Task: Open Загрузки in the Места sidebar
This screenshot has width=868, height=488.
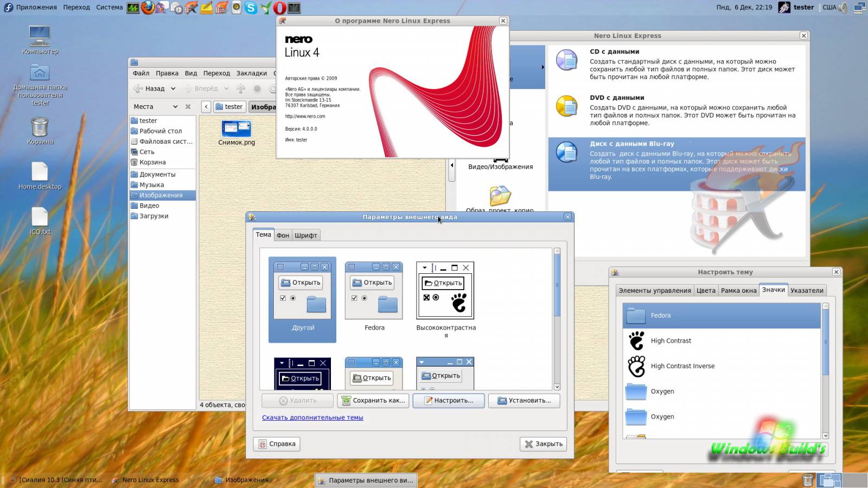Action: click(163, 216)
